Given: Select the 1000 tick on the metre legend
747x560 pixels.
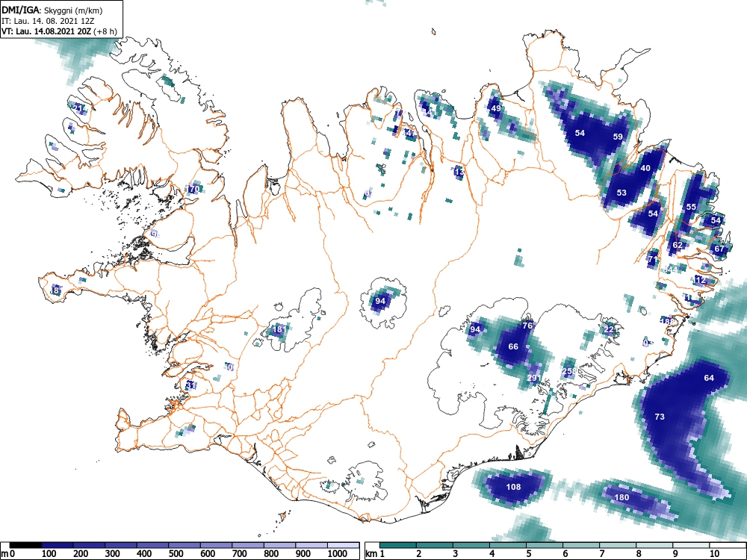Looking at the screenshot, I should coord(338,553).
